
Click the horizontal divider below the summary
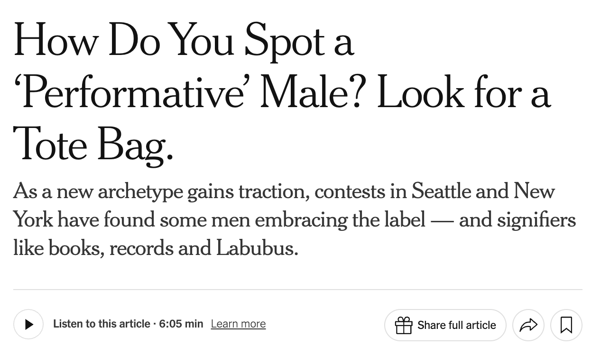pyautogui.click(x=297, y=289)
